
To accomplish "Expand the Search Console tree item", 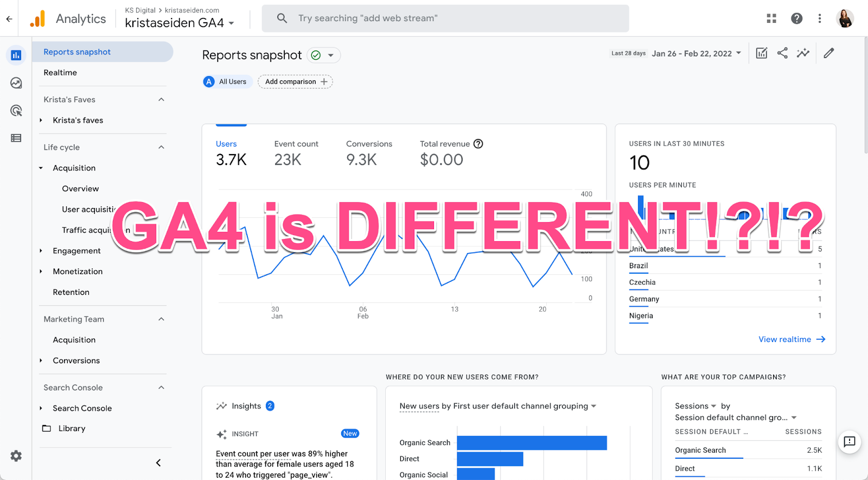I will point(41,408).
